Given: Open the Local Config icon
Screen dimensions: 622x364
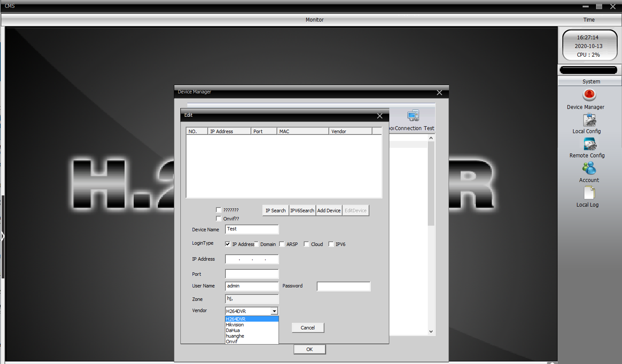Looking at the screenshot, I should [x=589, y=120].
